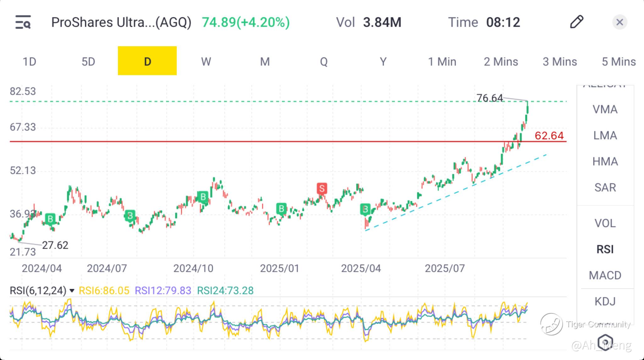Click the red S sell marker
644x360 pixels.
pos(322,188)
